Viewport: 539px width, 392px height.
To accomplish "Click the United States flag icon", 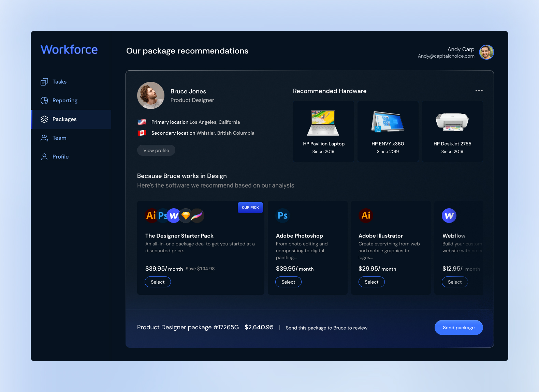I will (x=142, y=122).
